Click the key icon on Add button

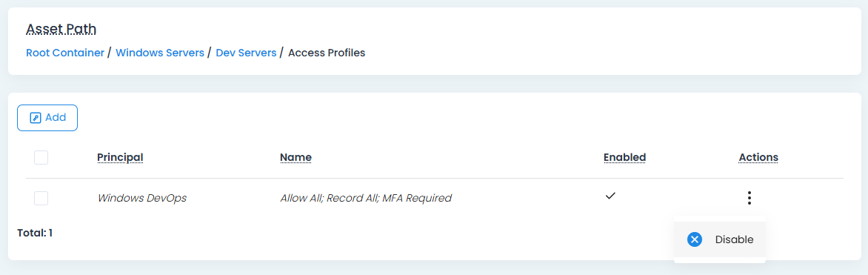36,118
